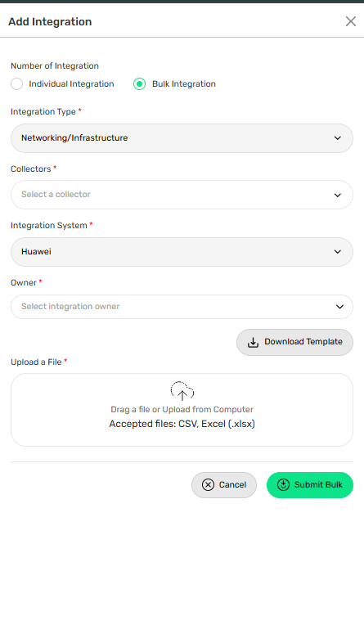Viewport: 364px width, 634px height.
Task: Click the Download Template button
Action: 294,343
